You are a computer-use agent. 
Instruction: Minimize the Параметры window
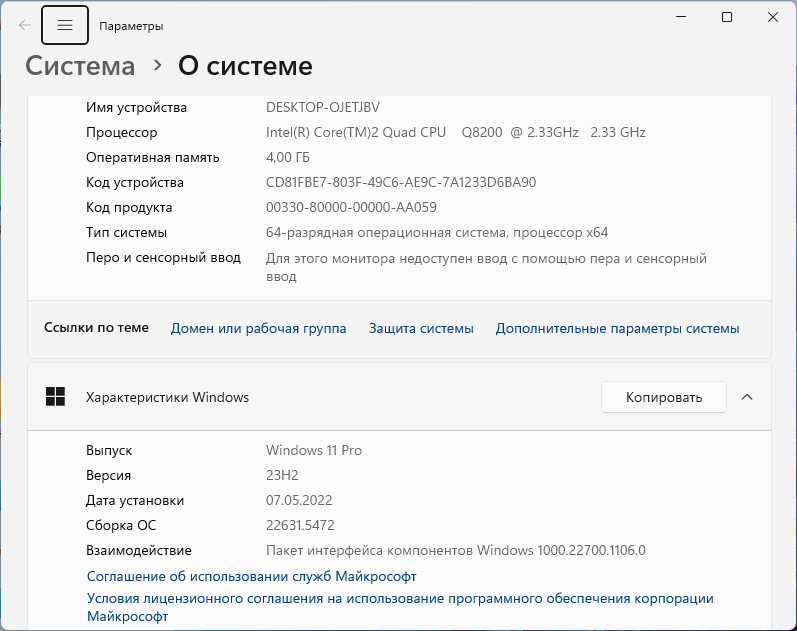point(681,17)
